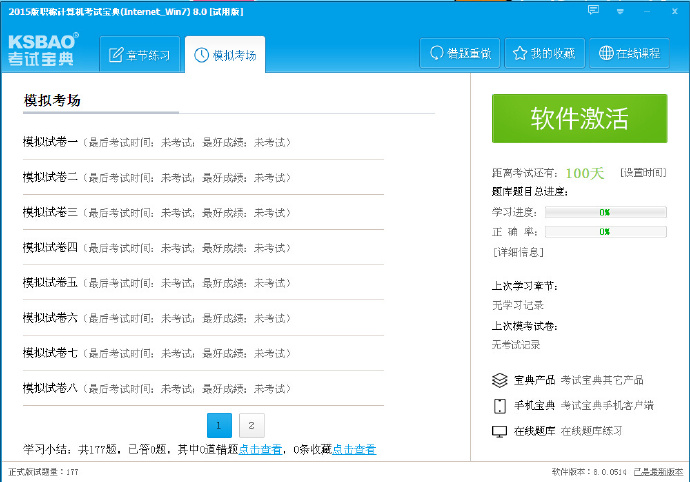The image size is (690, 482).
Task: Open 错题重做 wrong-question redo
Action: coord(460,53)
